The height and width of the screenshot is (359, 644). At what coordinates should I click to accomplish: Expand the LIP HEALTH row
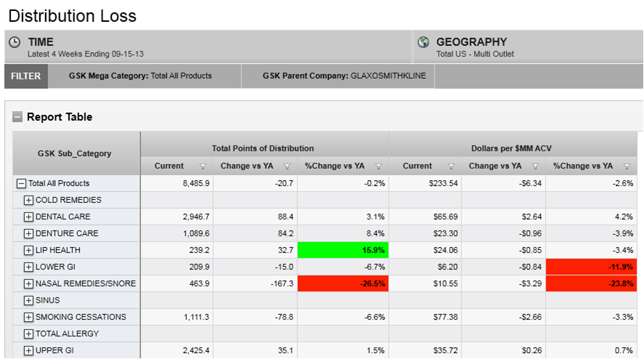coord(29,250)
